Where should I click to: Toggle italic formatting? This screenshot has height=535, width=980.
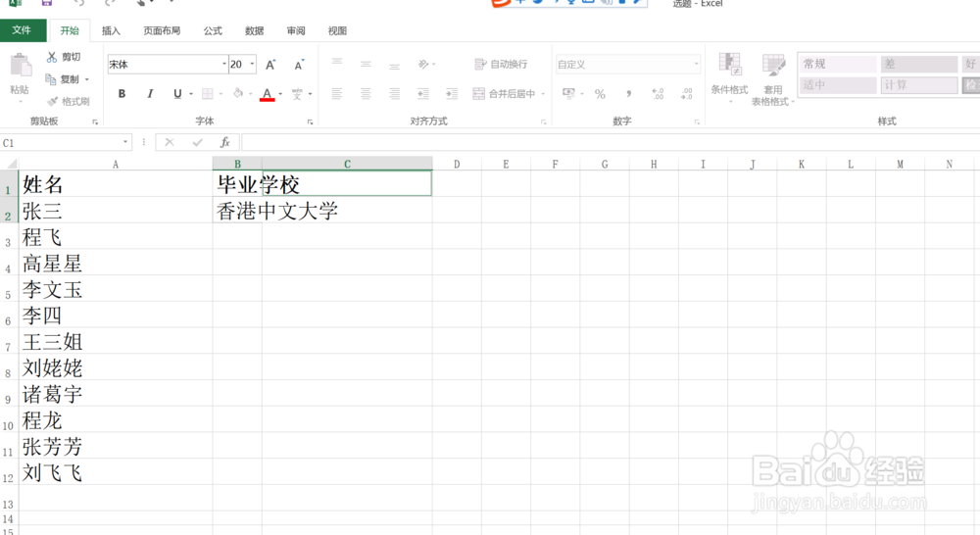coord(150,94)
